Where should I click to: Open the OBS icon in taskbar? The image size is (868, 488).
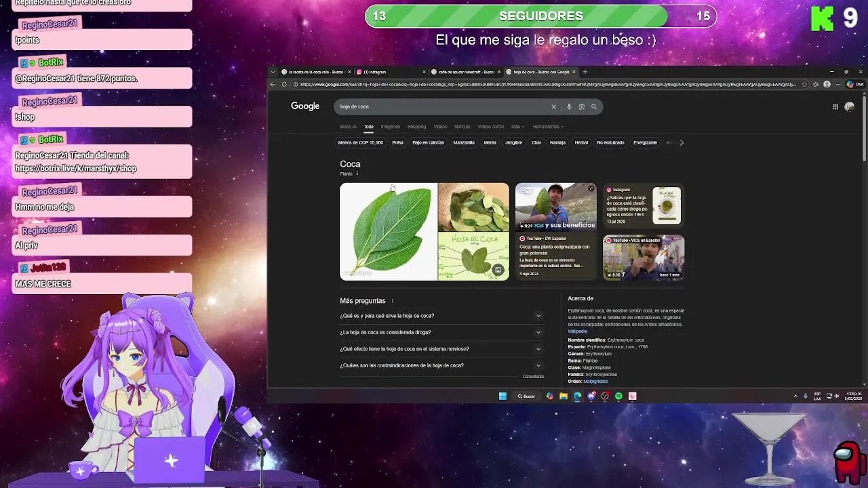(x=605, y=396)
